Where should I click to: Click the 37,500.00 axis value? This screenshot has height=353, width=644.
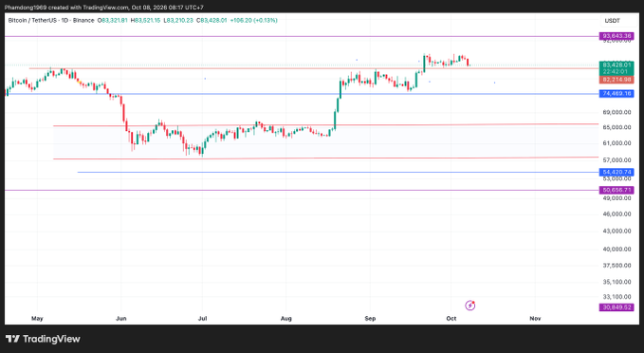[x=616, y=266]
